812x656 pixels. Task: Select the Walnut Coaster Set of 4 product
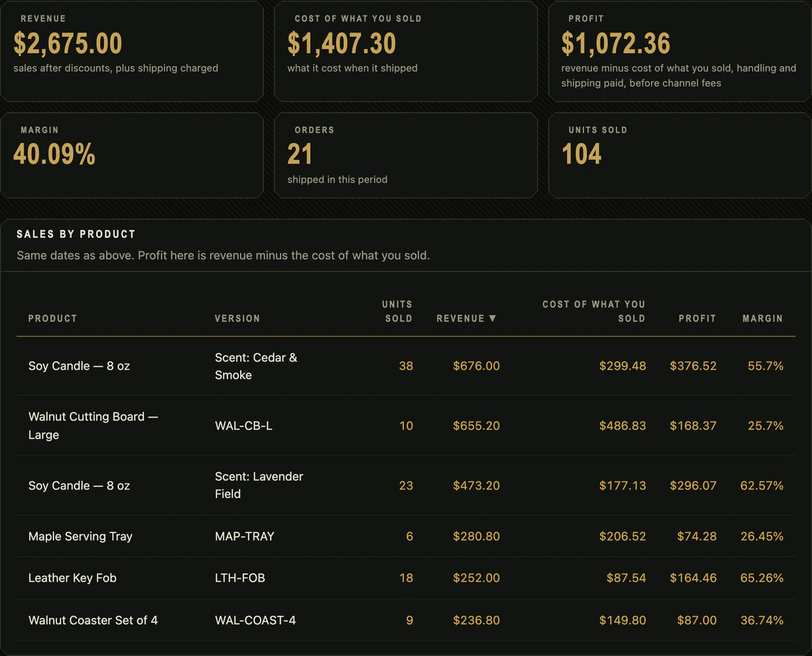93,620
